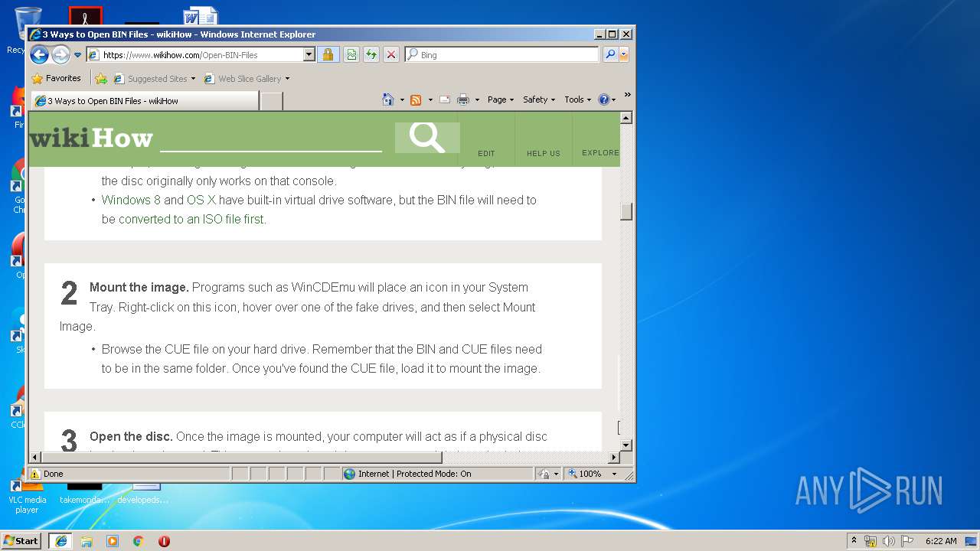
Task: Open the Tools menu
Action: [578, 99]
